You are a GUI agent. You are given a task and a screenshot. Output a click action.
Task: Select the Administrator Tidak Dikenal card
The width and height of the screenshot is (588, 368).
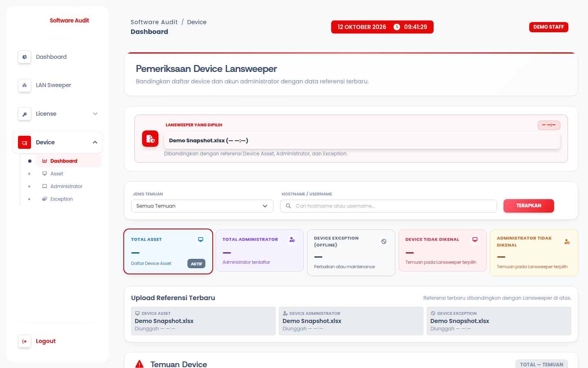tap(534, 253)
